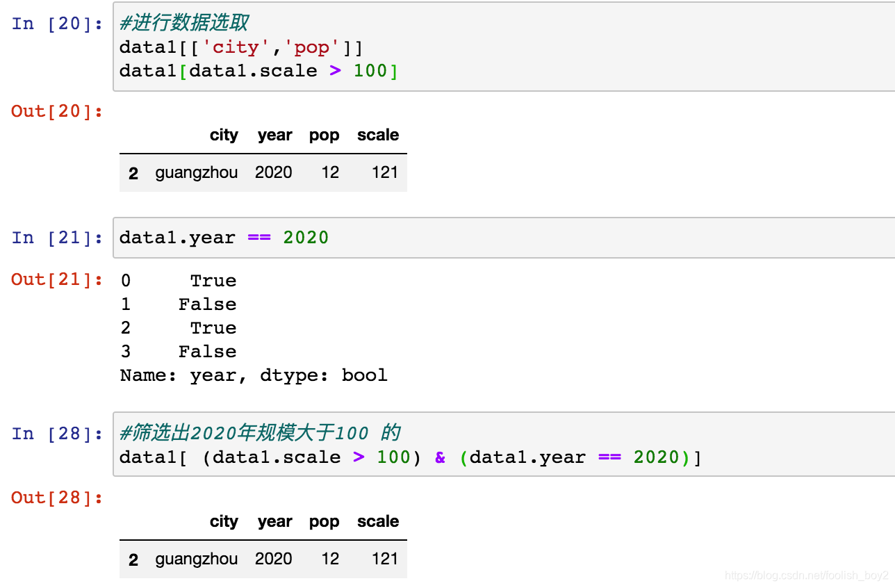Screen dimensions: 895x588
Task: Click the Out[20] output prompt
Action: click(57, 111)
